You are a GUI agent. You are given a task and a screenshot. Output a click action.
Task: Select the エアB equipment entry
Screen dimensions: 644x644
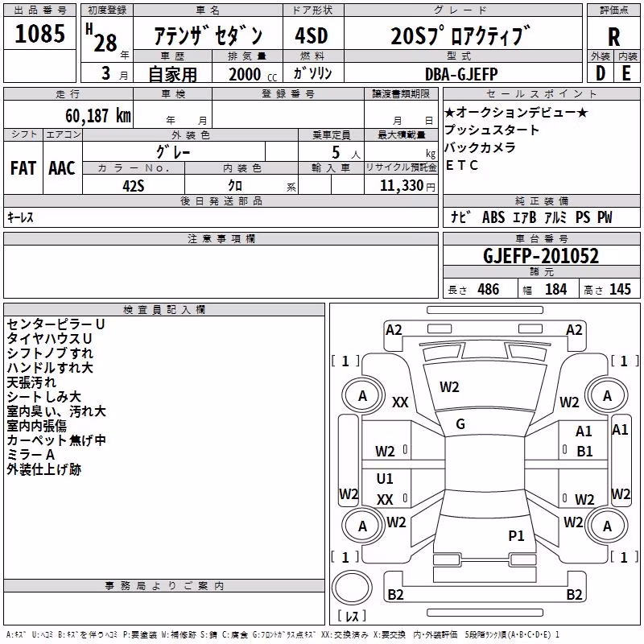(525, 217)
